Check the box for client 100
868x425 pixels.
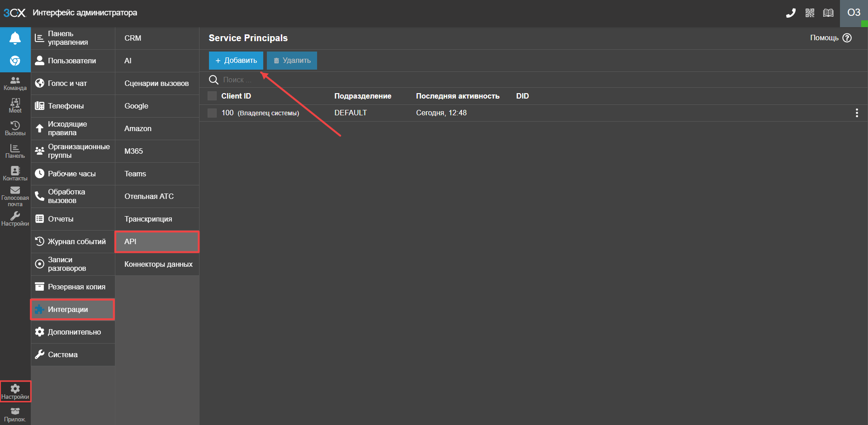pyautogui.click(x=212, y=113)
